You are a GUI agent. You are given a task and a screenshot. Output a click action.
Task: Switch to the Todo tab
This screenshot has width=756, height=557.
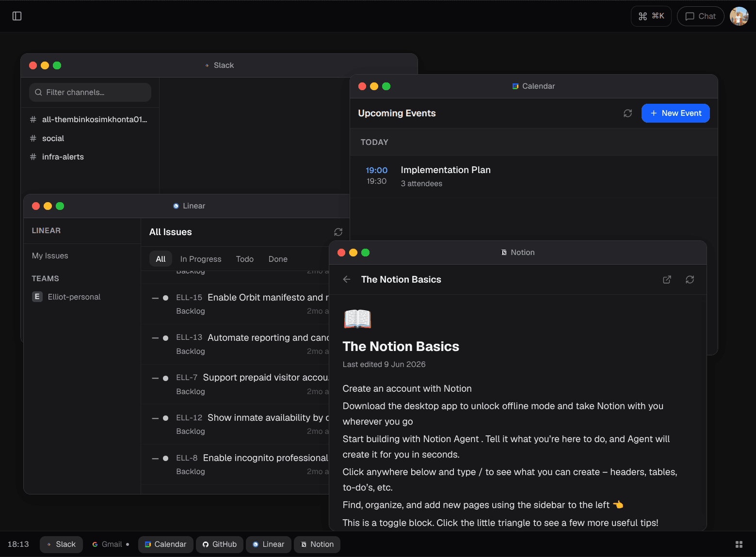(x=245, y=259)
